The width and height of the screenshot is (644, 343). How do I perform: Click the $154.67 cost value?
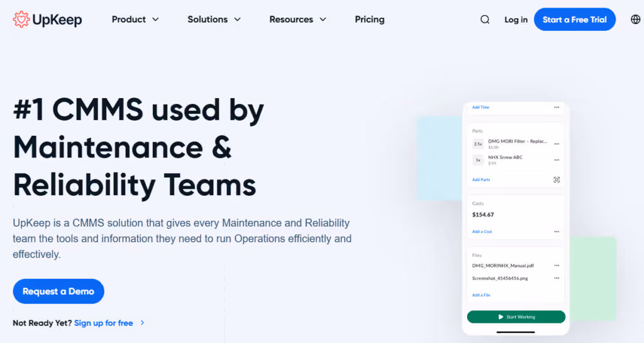point(483,215)
